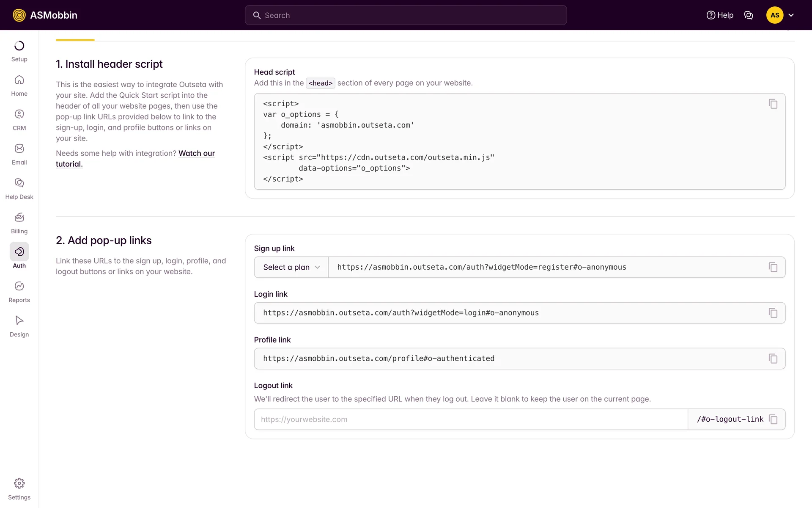The width and height of the screenshot is (812, 508).
Task: Copy the login link URL
Action: (x=773, y=313)
